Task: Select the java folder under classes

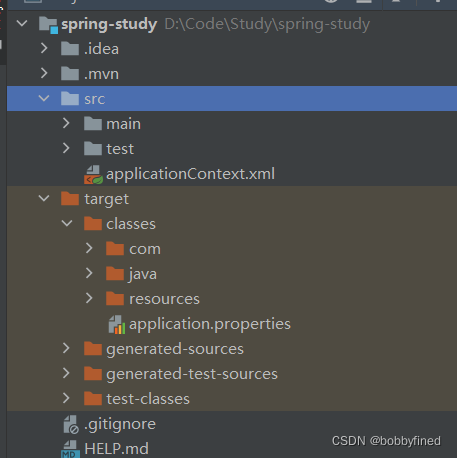Action: (143, 274)
